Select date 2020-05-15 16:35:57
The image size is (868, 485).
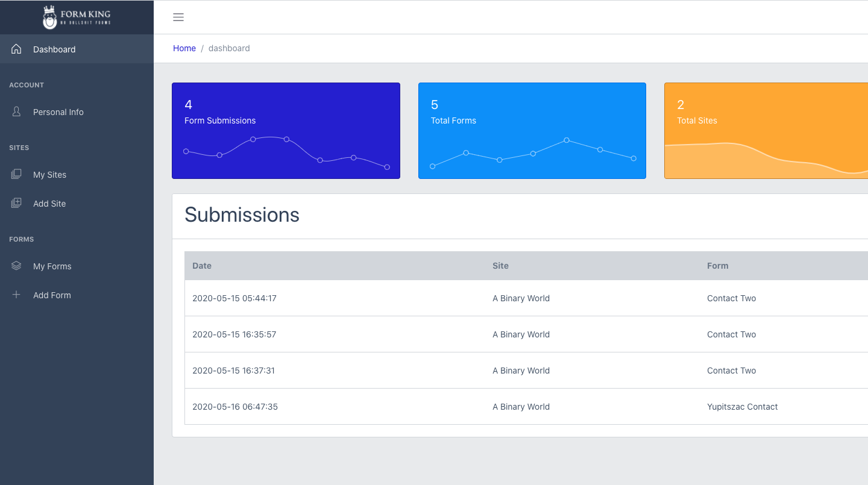234,334
